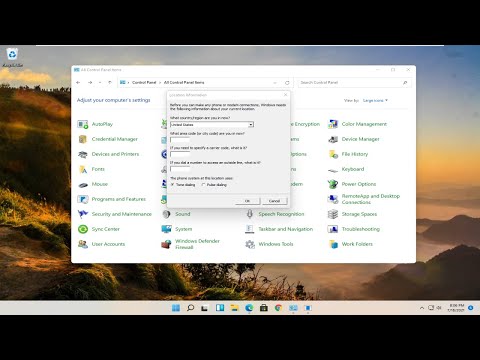Open the Storage Spaces icon

click(x=333, y=214)
